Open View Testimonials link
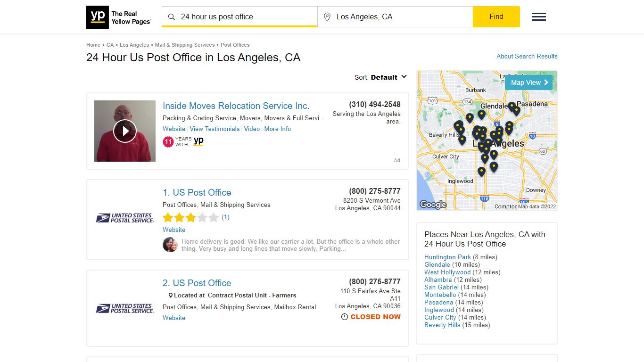The height and width of the screenshot is (362, 644). point(215,129)
